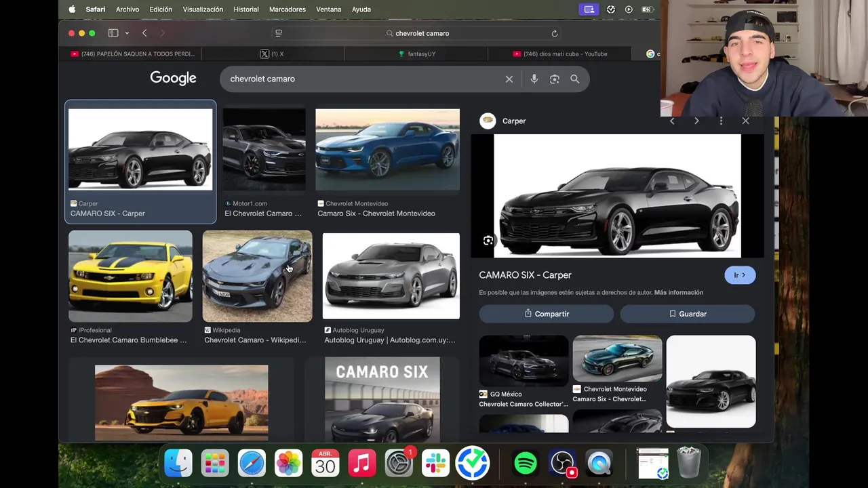The image size is (868, 488).
Task: Open the preview panel's three-dot options menu
Action: coord(721,121)
